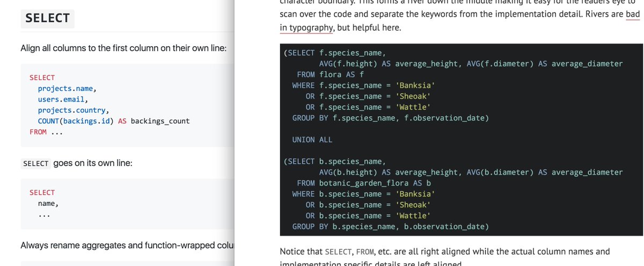The image size is (644, 266).
Task: Click the 'name,' line in second code block
Action: click(48, 204)
